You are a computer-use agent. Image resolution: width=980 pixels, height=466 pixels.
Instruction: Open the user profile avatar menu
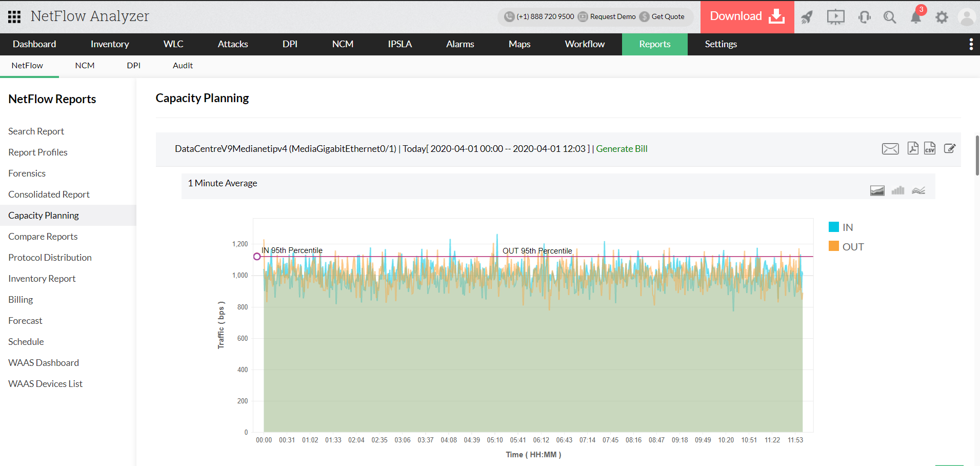(966, 17)
